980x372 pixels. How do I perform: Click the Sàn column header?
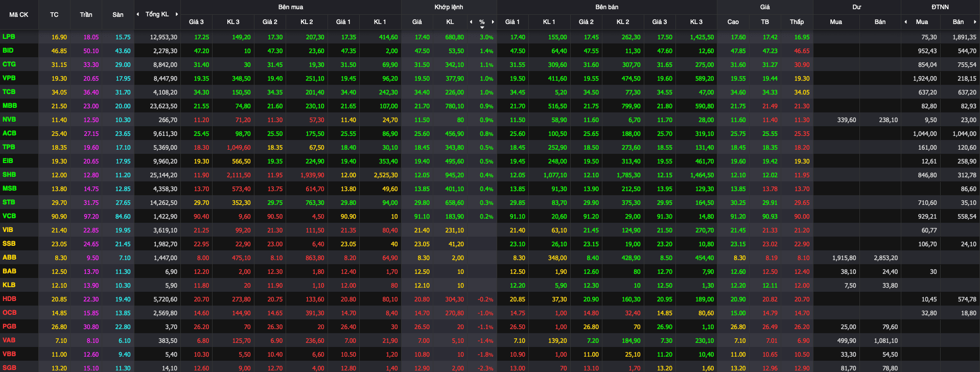[118, 15]
